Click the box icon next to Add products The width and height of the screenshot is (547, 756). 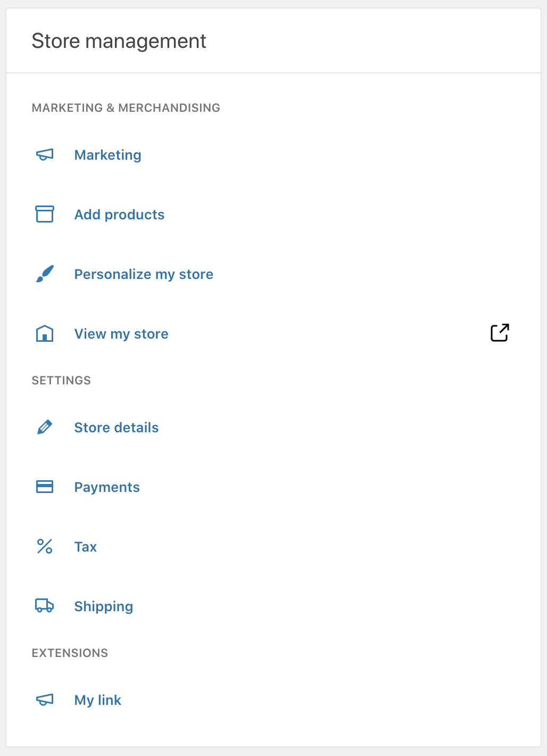pos(45,214)
